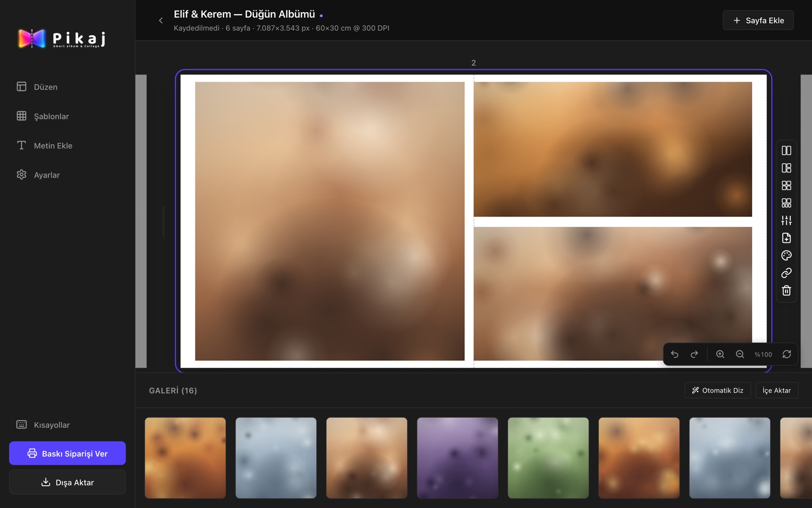Undo the last action
812x508 pixels.
click(x=674, y=354)
